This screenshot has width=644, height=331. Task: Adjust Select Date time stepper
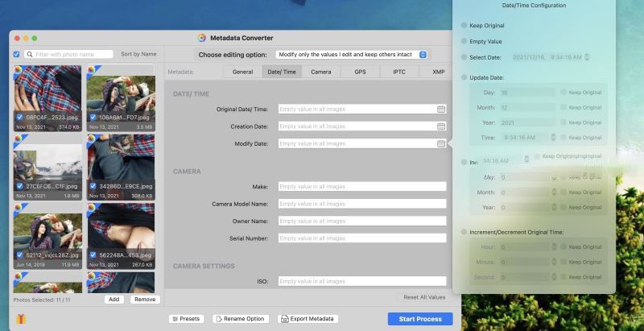(x=587, y=57)
